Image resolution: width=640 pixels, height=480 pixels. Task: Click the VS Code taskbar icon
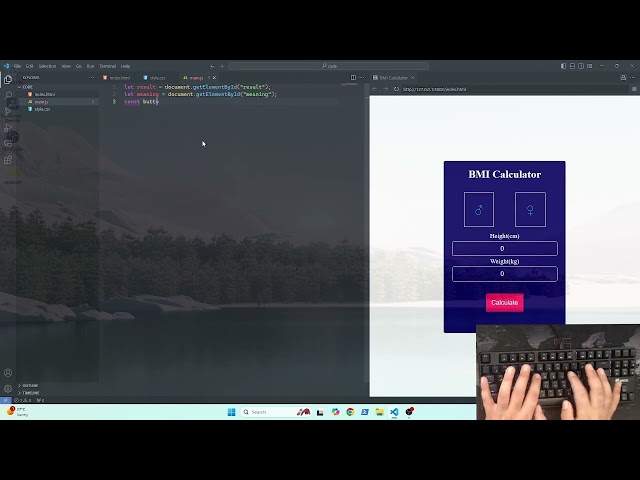tap(394, 412)
